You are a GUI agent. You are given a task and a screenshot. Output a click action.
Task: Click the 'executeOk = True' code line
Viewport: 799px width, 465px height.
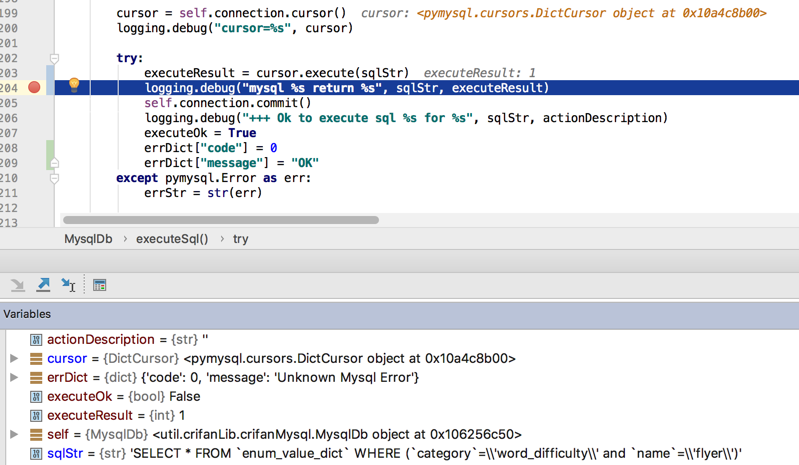(x=200, y=133)
